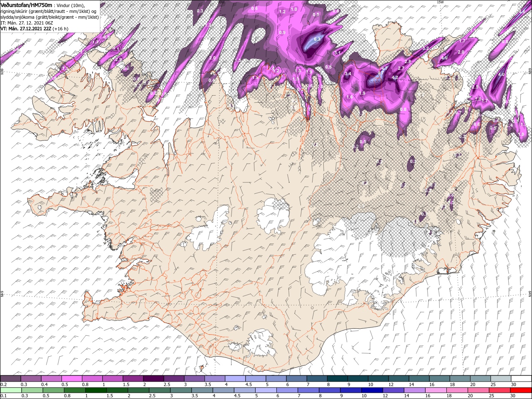Click the 'Vindur (10m)' label in header
The width and height of the screenshot is (532, 399).
71,5
